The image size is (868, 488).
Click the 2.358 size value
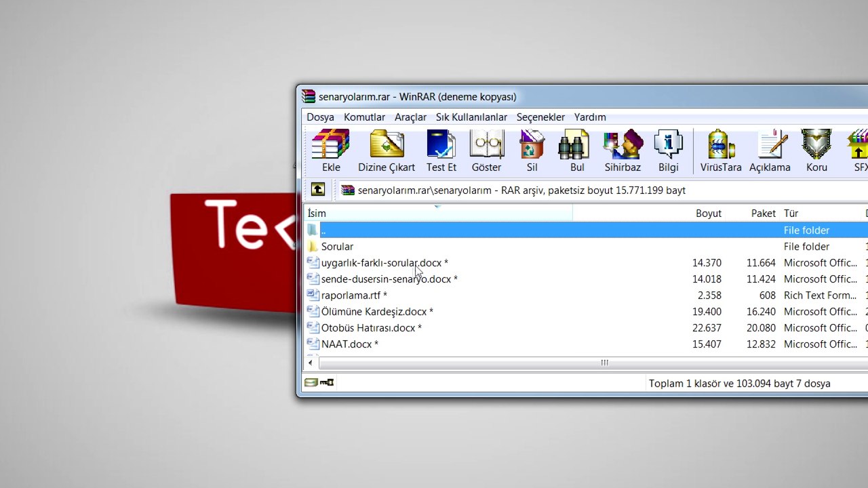[709, 296]
